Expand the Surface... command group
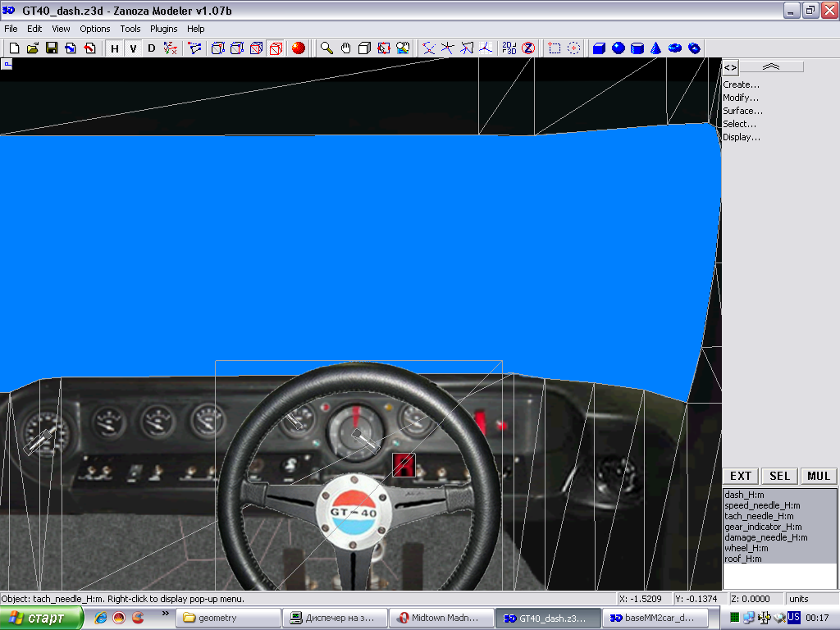 pos(742,111)
